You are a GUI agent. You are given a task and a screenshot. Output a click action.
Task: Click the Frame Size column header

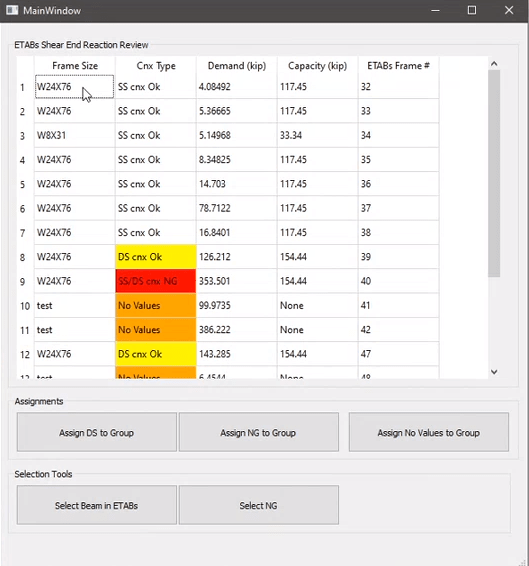(75, 66)
